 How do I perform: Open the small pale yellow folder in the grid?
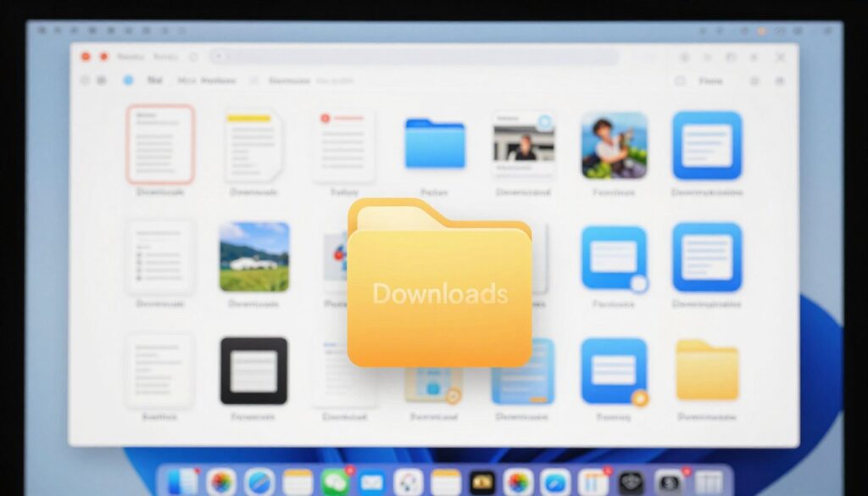707,370
